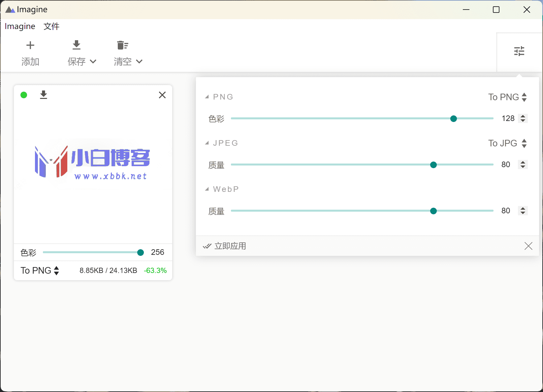
Task: Open the To JPG selector in settings panel
Action: (508, 143)
